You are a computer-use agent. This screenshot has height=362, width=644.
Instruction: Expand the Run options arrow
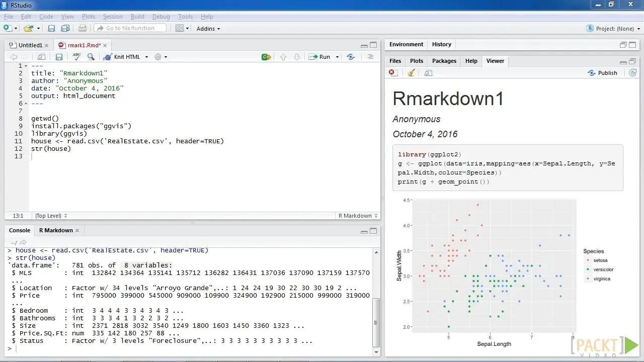coord(337,57)
